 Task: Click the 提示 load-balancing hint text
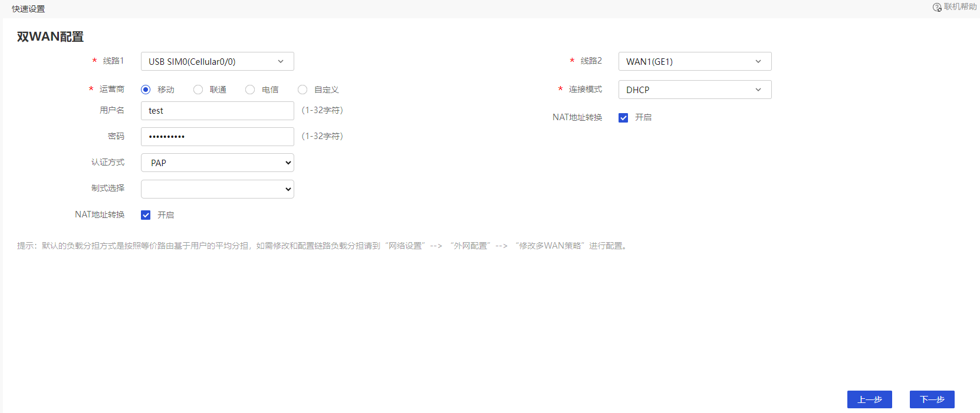pos(323,246)
